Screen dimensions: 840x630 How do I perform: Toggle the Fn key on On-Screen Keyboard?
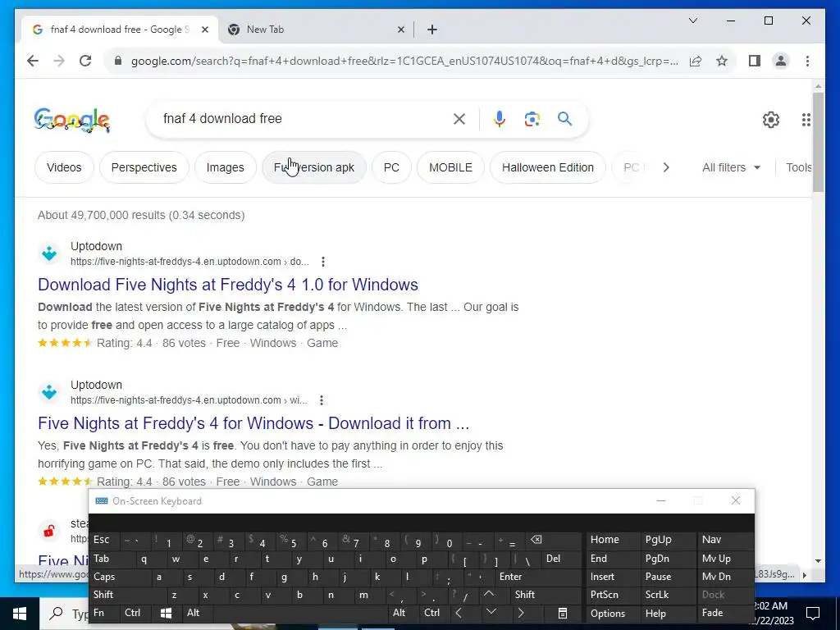(105, 613)
